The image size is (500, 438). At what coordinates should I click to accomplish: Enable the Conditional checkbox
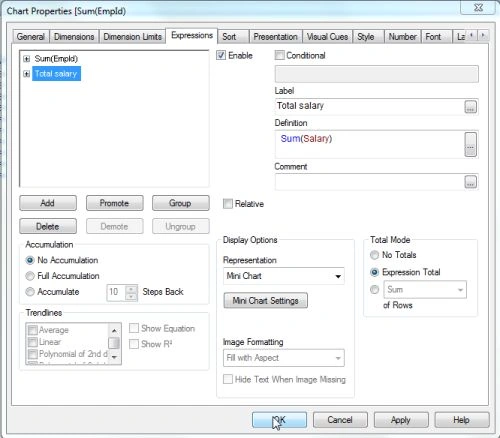[279, 55]
